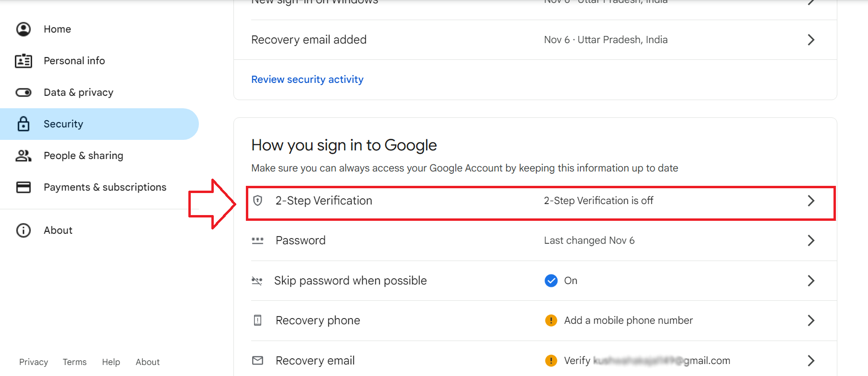Click the People & sharing icon
The height and width of the screenshot is (376, 868).
point(23,156)
